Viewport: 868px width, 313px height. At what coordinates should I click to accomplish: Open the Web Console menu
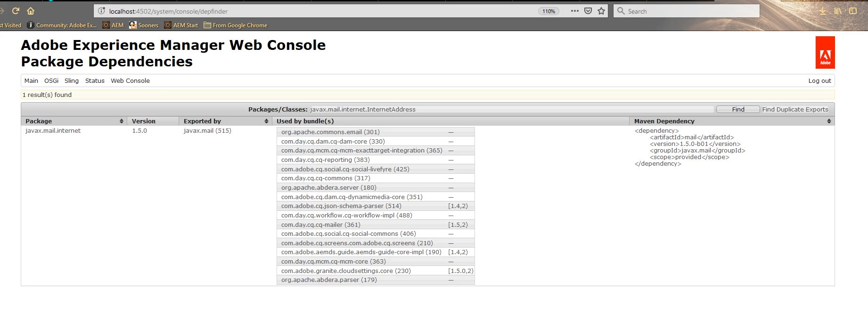[130, 80]
